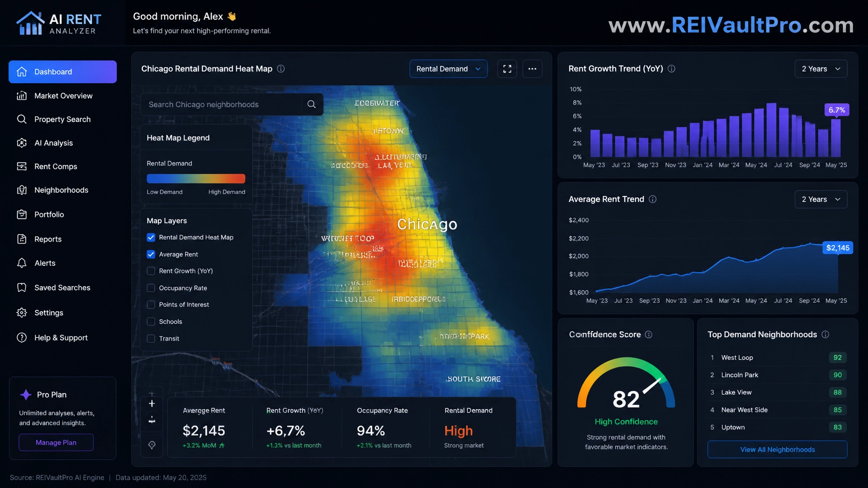The image size is (868, 488).
Task: Click the Pro Plan sparkle icon
Action: tap(26, 395)
